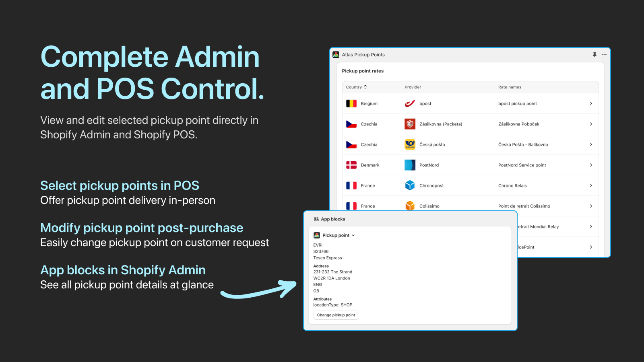Open Point de retrait Colissimo row chevron
Viewport: 644px width, 362px height.
pos(591,206)
